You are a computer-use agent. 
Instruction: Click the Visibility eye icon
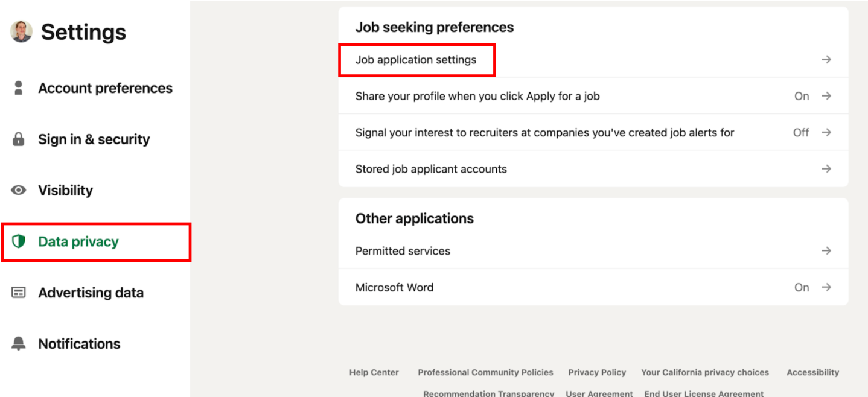(19, 191)
